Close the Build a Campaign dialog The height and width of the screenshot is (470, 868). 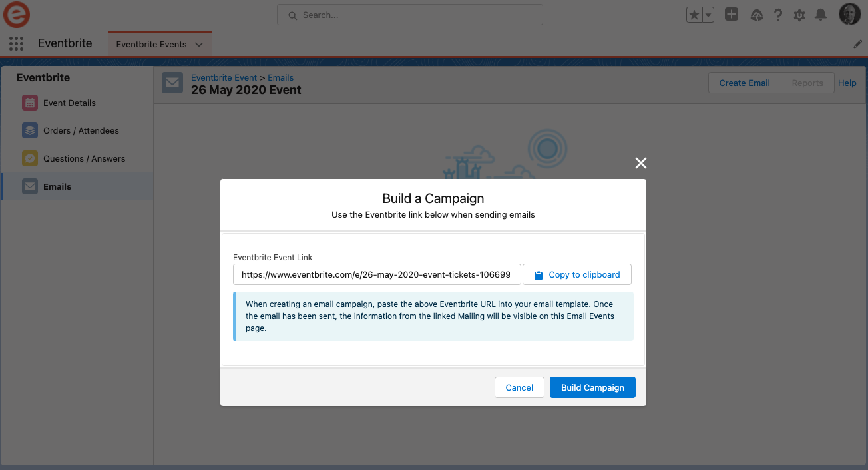pyautogui.click(x=641, y=163)
